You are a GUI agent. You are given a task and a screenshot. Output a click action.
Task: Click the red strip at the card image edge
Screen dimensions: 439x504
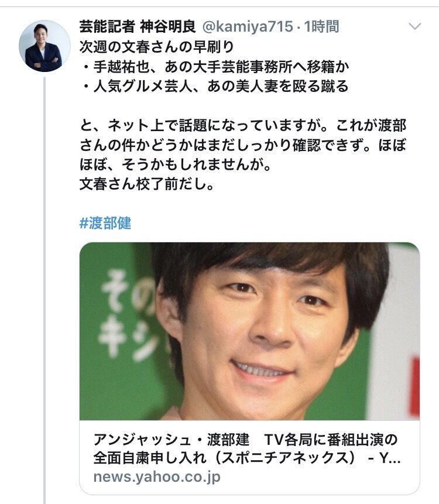coord(416,385)
